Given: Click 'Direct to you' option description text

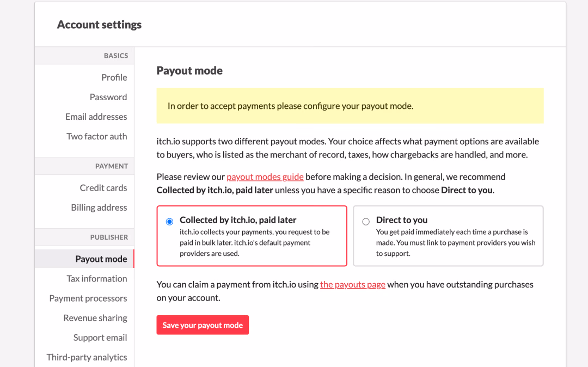Looking at the screenshot, I should click(x=456, y=242).
